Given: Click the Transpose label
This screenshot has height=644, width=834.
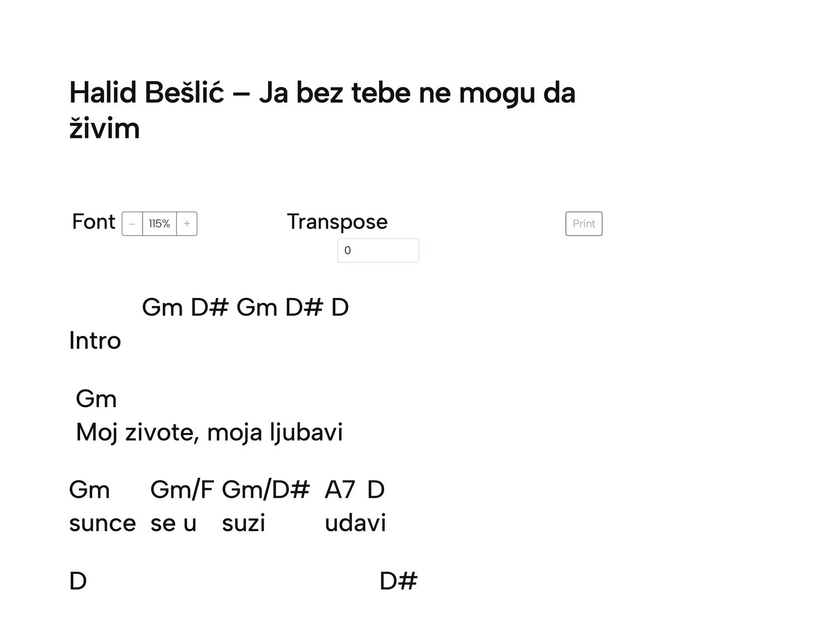Looking at the screenshot, I should 337,222.
